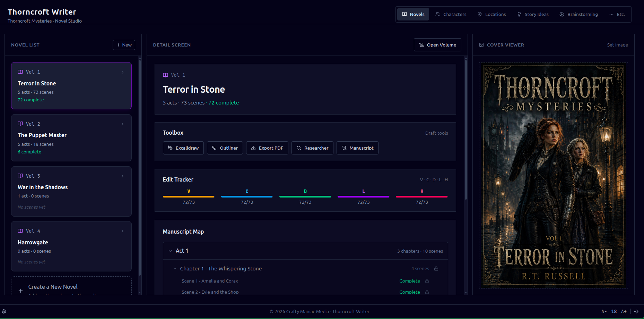Open the Characters tab
Screen dimensions: 644x319
coord(451,14)
